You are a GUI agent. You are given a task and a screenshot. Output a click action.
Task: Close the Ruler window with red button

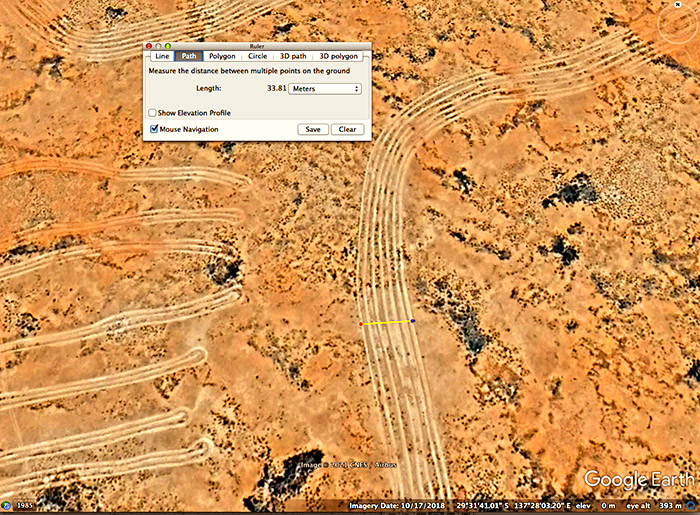(149, 46)
